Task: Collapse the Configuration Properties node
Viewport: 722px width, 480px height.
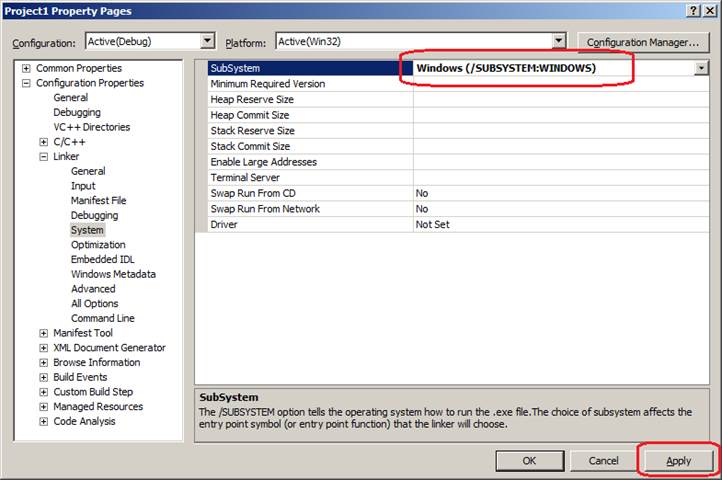Action: (x=26, y=83)
